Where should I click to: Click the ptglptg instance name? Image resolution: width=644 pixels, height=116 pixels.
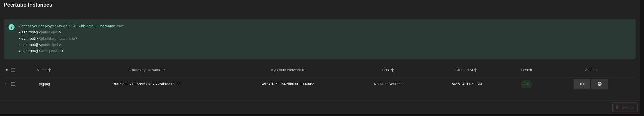tap(44, 84)
